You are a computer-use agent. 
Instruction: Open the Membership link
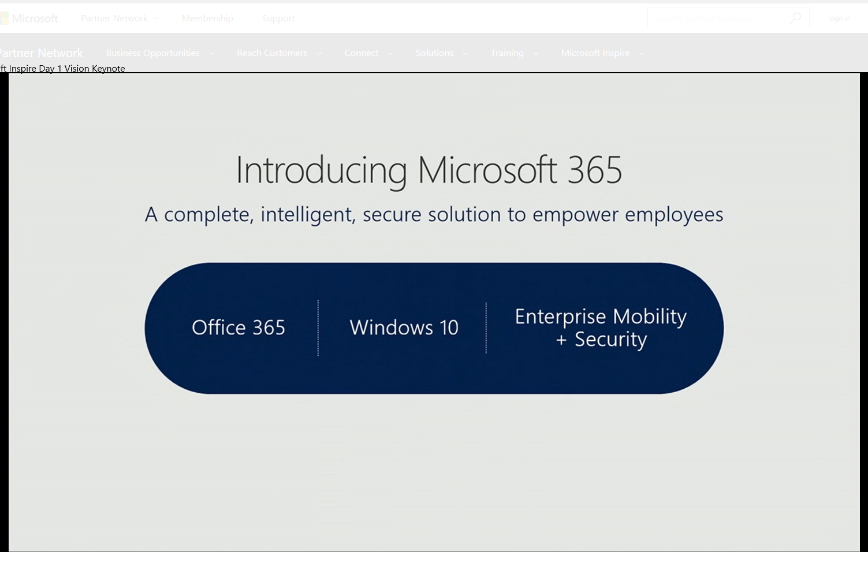[x=207, y=18]
